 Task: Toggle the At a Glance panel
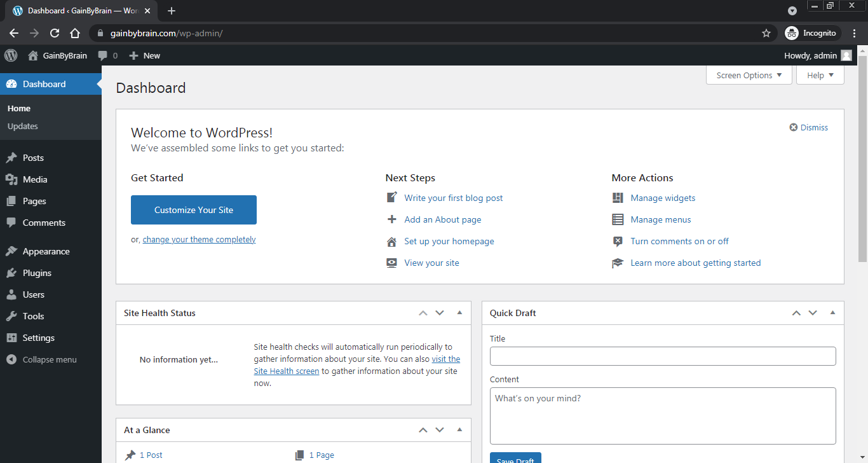tap(459, 430)
